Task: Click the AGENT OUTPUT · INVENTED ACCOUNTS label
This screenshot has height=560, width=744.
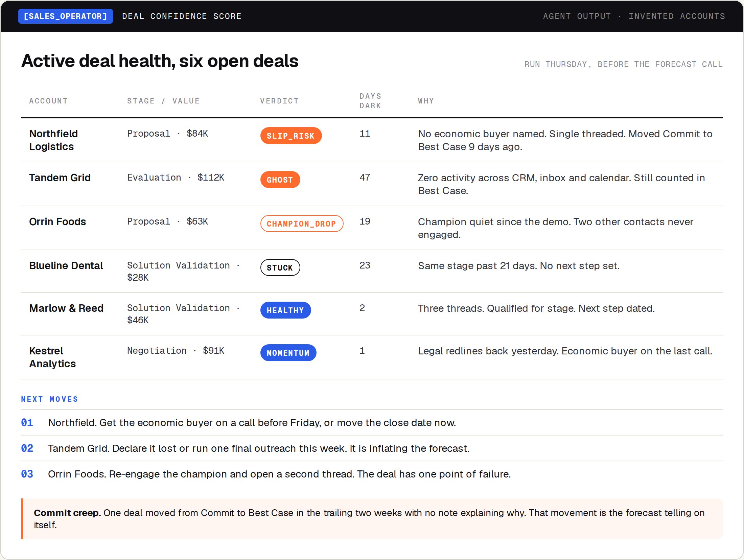Action: (634, 16)
